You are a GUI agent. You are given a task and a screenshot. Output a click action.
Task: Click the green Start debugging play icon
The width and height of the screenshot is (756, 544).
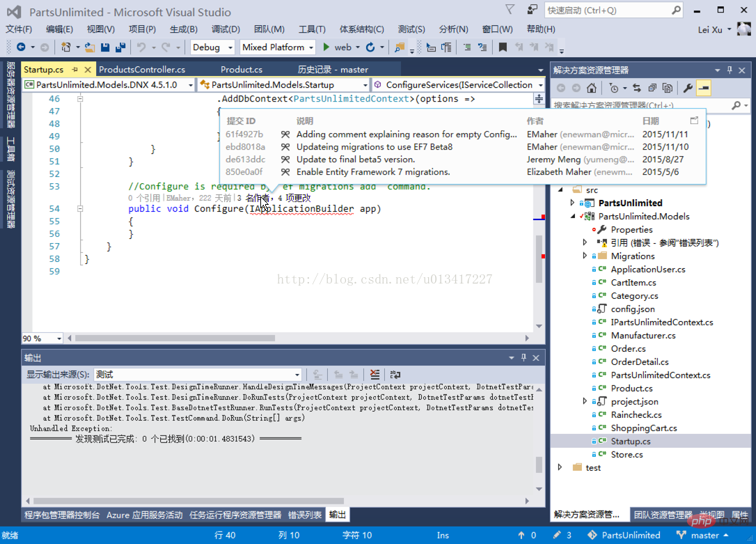(x=326, y=47)
